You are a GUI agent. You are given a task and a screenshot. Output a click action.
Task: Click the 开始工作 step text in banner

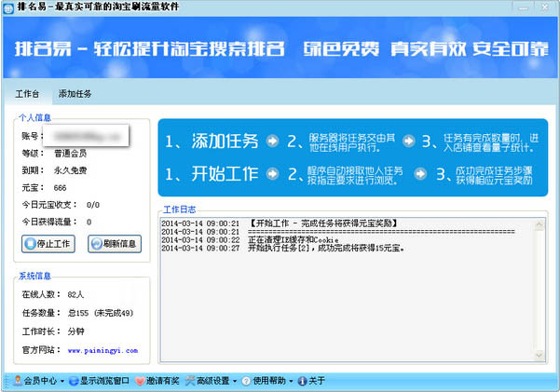[225, 174]
